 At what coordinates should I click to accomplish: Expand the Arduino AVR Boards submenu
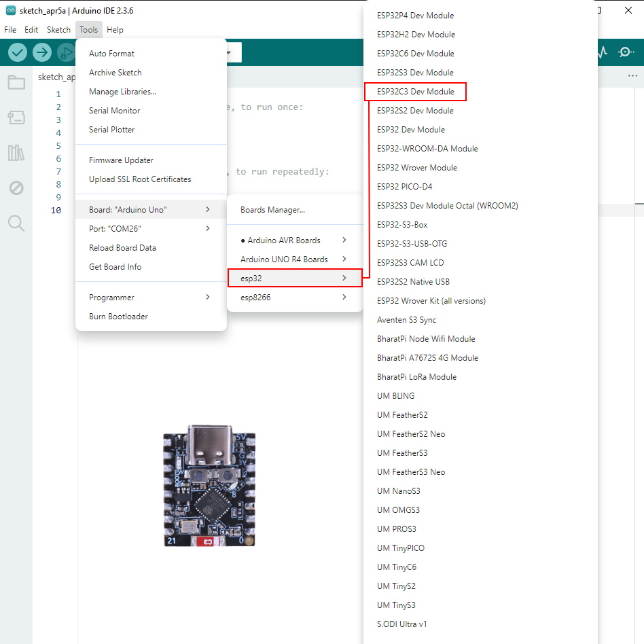295,240
